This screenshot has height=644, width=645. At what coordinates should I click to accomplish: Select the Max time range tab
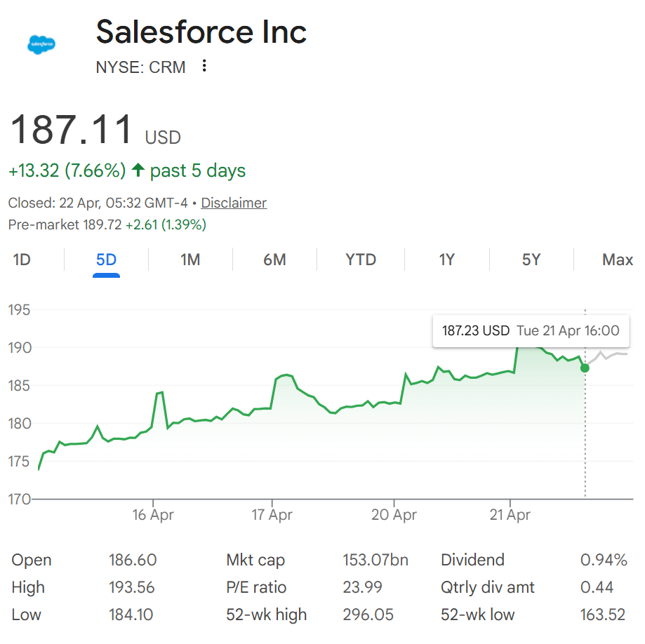617,260
